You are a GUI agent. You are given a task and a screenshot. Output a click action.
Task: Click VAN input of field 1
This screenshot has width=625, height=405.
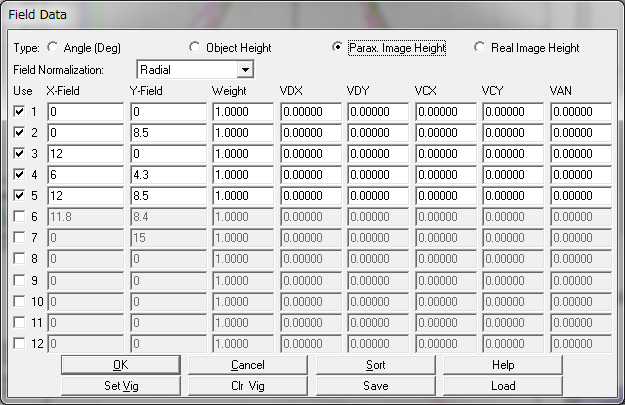pyautogui.click(x=581, y=112)
